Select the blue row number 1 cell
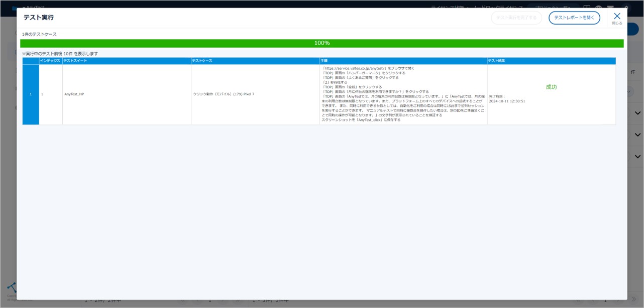The width and height of the screenshot is (644, 308). (x=31, y=94)
